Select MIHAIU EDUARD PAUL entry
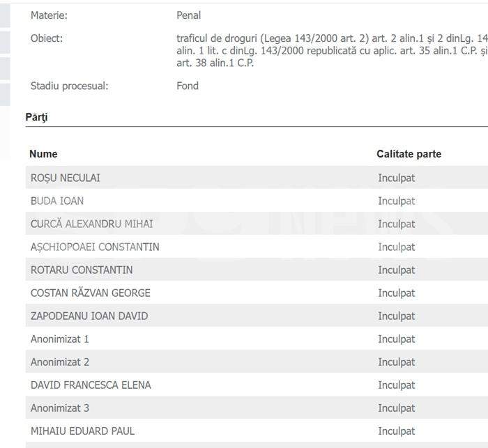The height and width of the screenshot is (448, 488). tap(82, 431)
